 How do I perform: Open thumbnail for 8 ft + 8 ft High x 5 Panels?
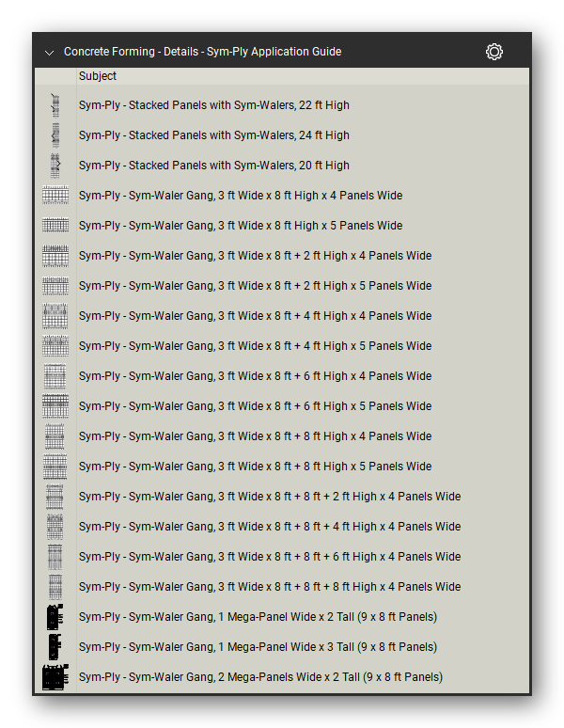[x=55, y=467]
